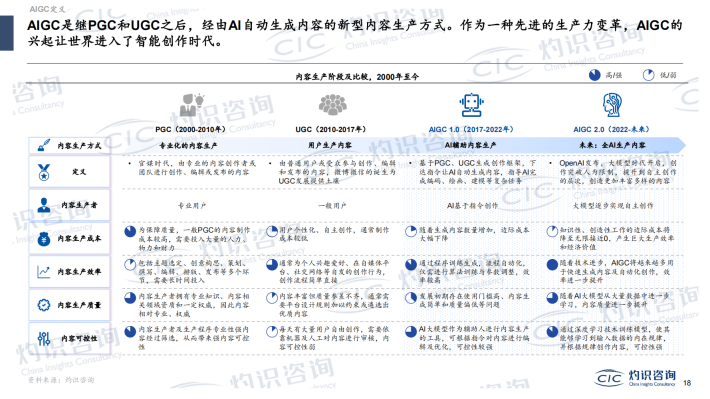Click the 低/弱 legend pie indicator

[649, 75]
